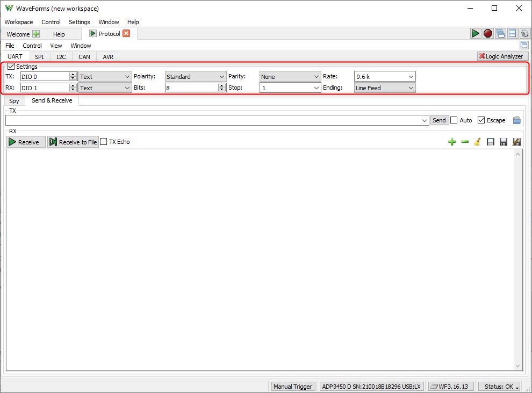Open the Rate dropdown showing 9.6 k
Image resolution: width=532 pixels, height=393 pixels.
point(385,77)
